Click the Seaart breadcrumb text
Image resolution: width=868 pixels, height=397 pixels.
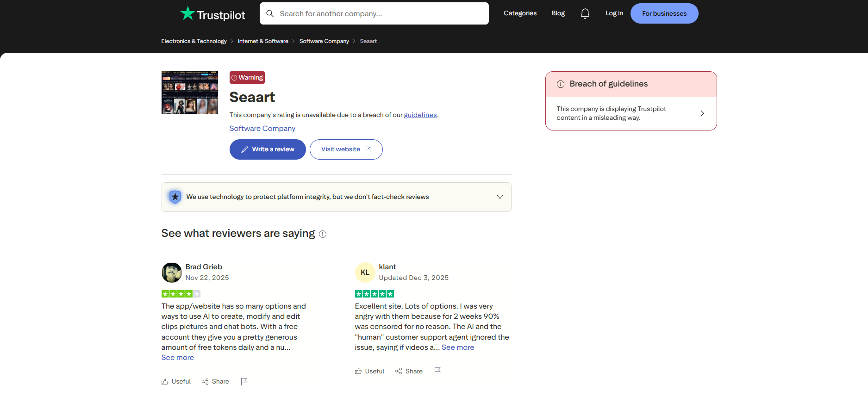[x=368, y=41]
